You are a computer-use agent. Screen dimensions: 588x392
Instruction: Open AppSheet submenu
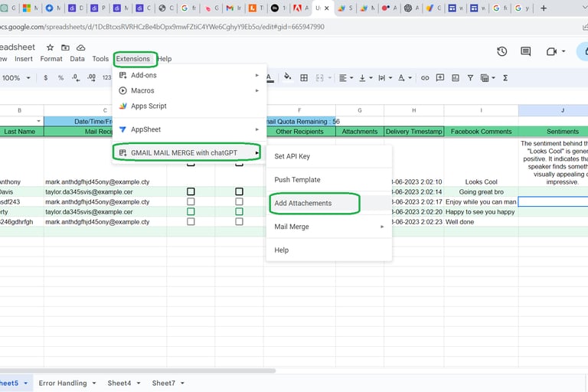point(189,129)
